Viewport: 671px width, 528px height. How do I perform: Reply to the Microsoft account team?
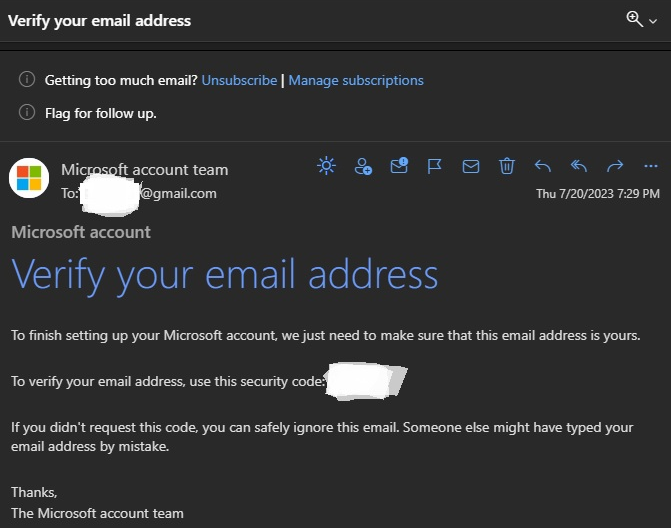(543, 166)
